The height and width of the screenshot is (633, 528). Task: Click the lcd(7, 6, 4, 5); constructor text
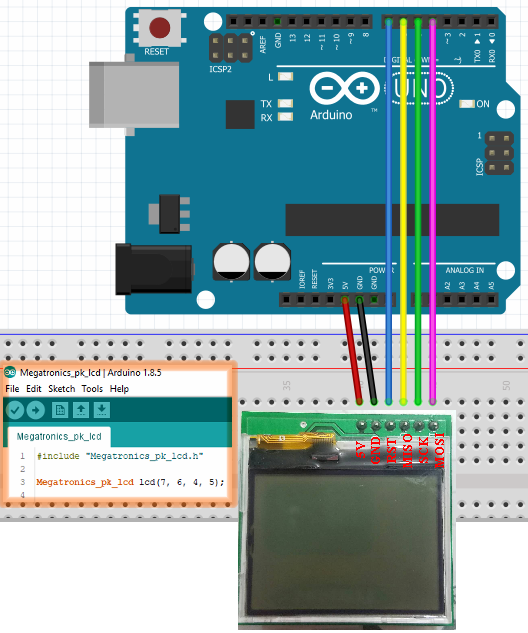181,482
